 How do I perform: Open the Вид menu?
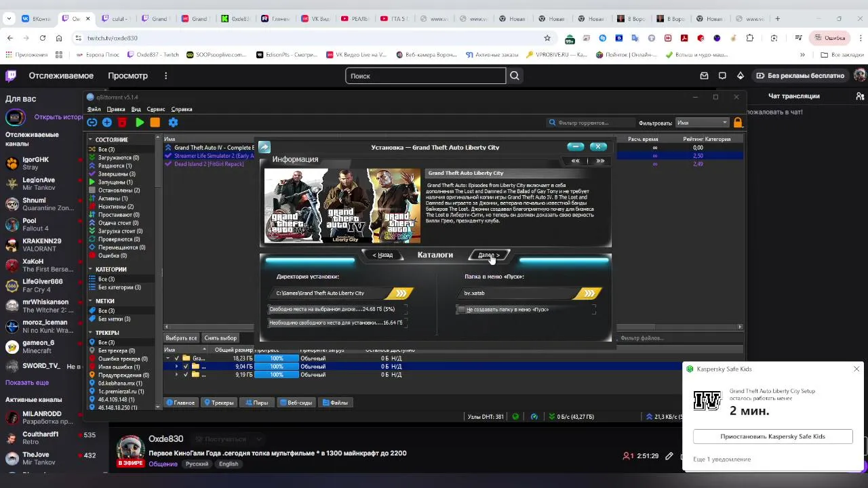click(x=136, y=109)
